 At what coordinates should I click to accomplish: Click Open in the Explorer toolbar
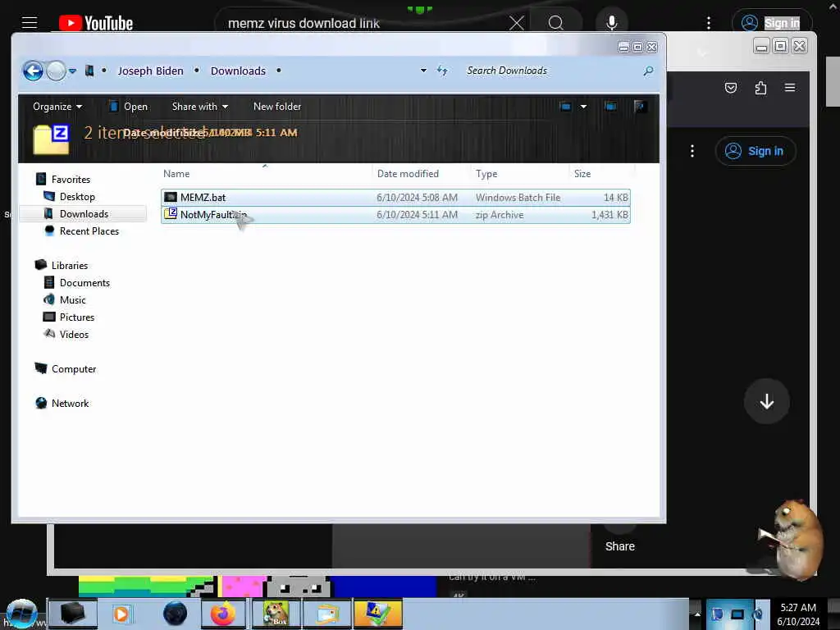(129, 107)
